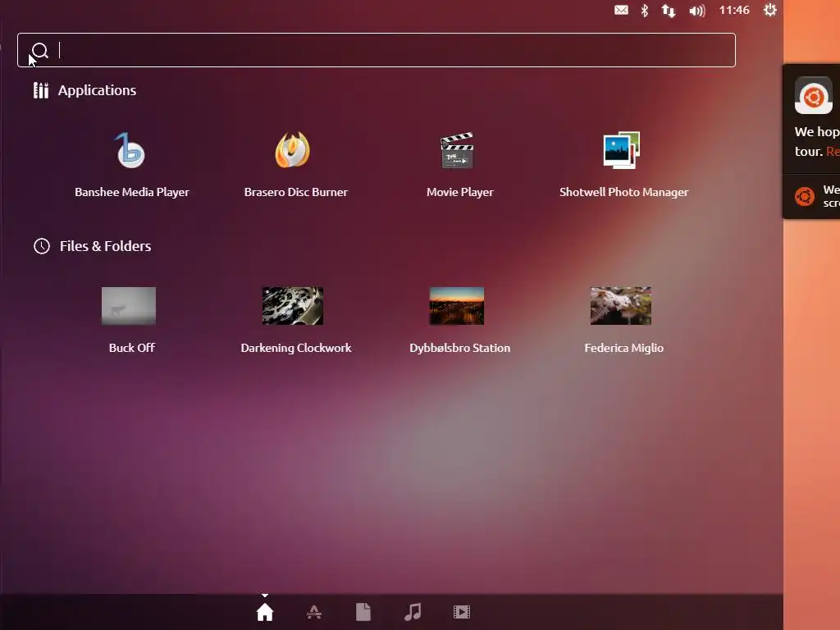Image resolution: width=840 pixels, height=630 pixels.
Task: Click the Federica Miglio file name
Action: pos(623,348)
